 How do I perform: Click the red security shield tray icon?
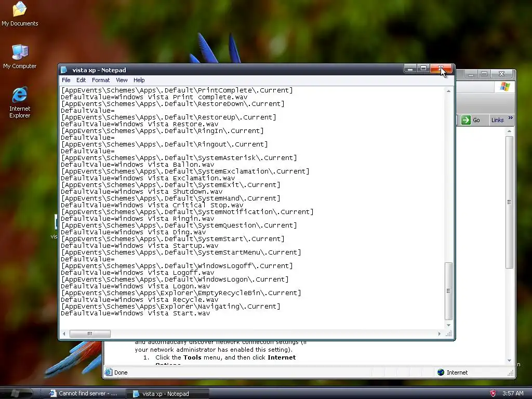point(494,393)
